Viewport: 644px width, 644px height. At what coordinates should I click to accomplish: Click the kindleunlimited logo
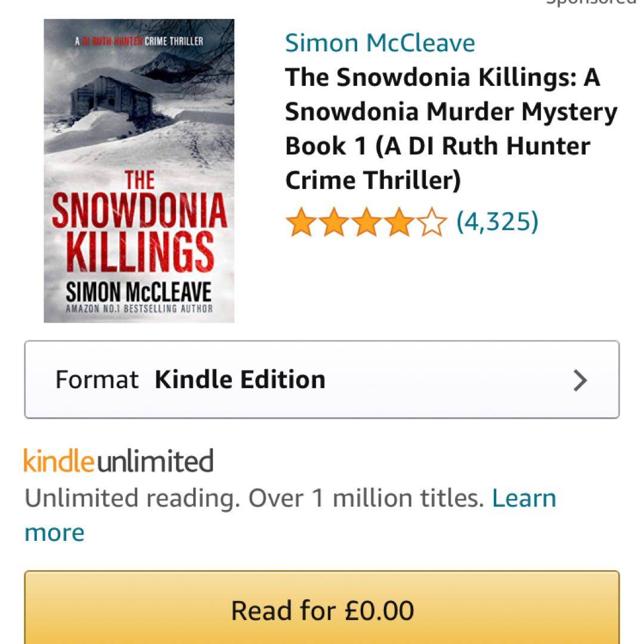click(119, 461)
